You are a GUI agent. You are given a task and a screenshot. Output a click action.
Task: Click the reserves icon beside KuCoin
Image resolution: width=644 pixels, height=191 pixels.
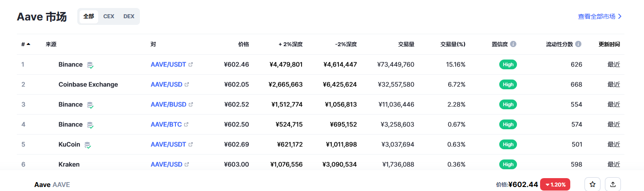(88, 145)
